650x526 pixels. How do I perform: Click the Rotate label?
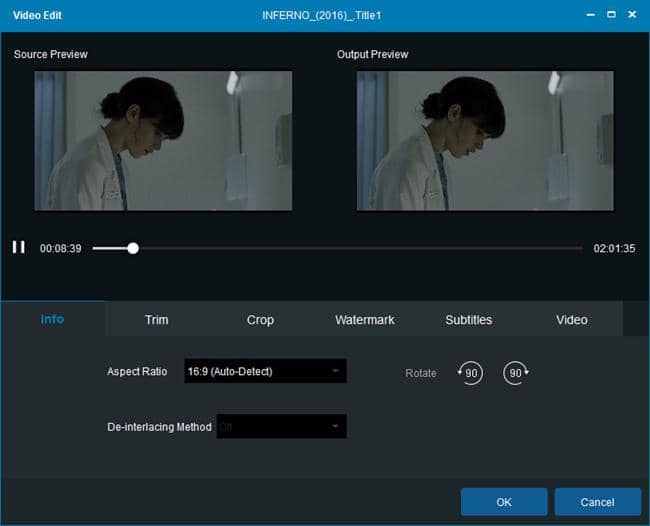click(420, 373)
